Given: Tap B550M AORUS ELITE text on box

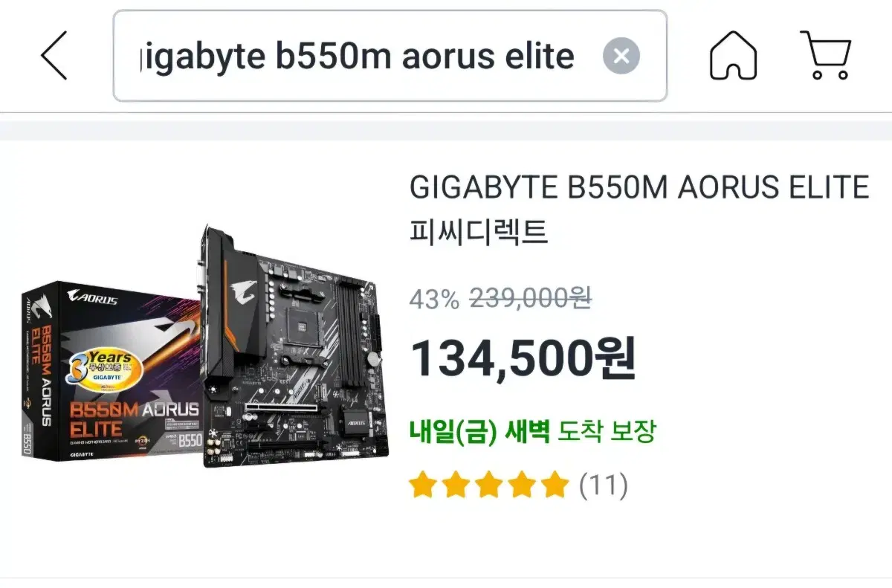Looking at the screenshot, I should (x=134, y=419).
